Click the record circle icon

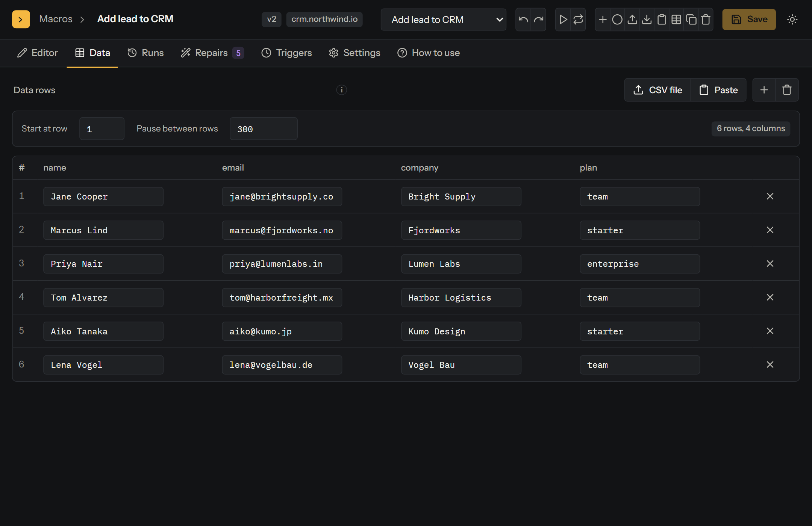click(x=617, y=19)
